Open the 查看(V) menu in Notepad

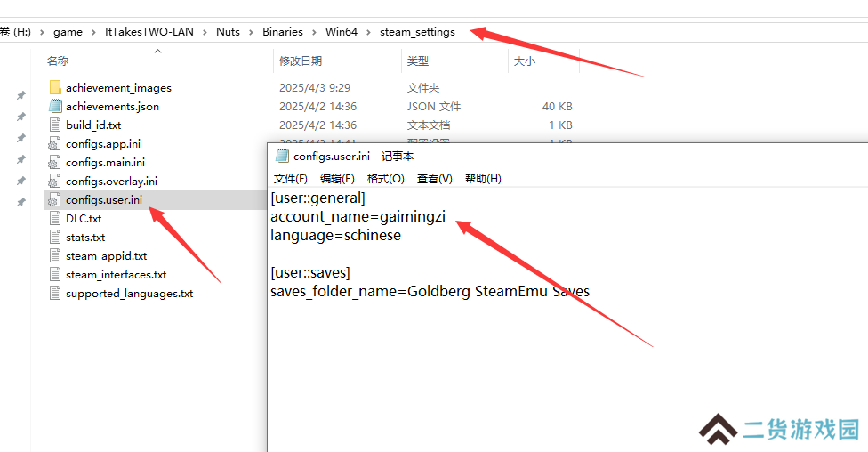(435, 178)
